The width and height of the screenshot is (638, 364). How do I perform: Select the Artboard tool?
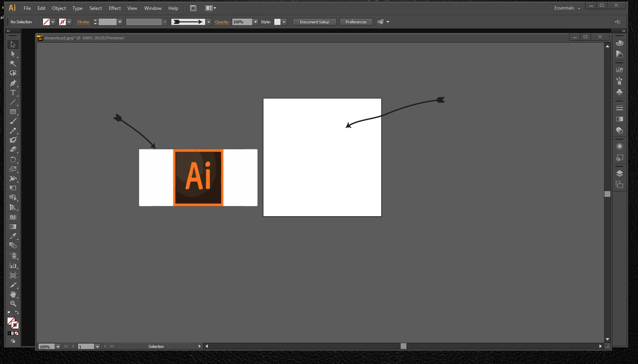13,275
